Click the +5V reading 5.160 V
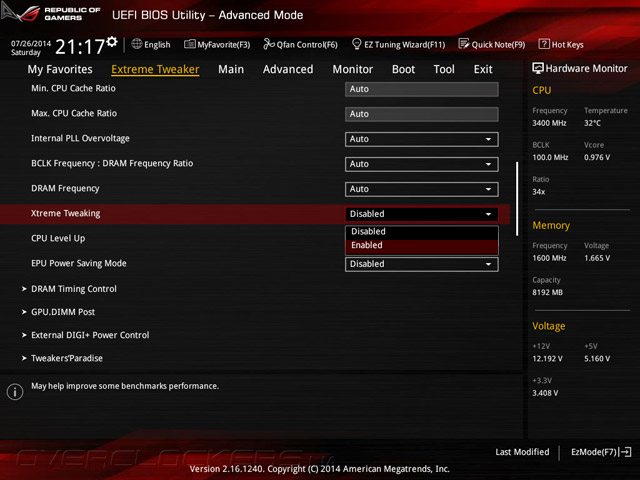The width and height of the screenshot is (640, 480). coord(597,358)
